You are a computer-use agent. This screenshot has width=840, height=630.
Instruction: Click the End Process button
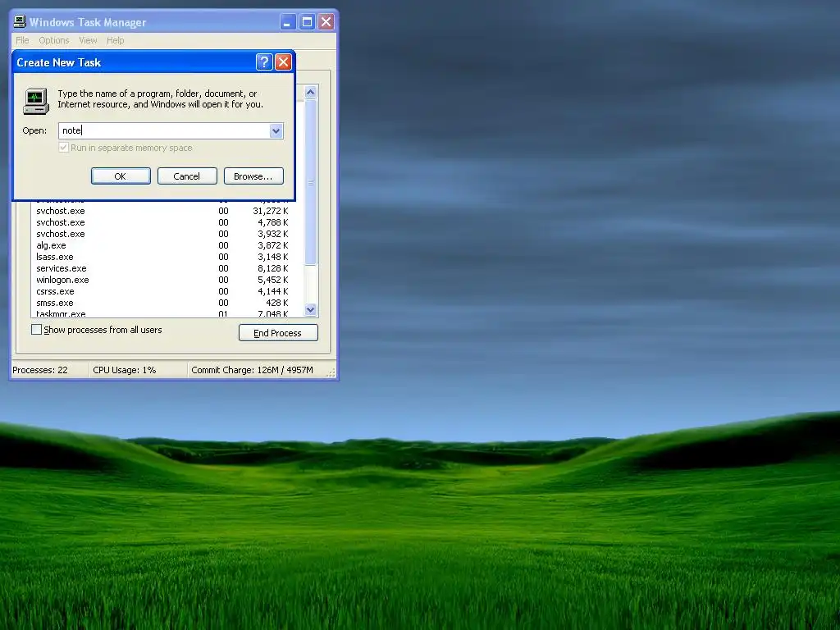coord(278,333)
